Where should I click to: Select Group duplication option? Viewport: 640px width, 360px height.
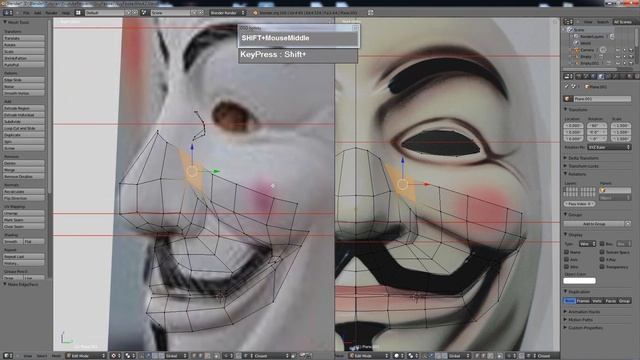coord(624,301)
